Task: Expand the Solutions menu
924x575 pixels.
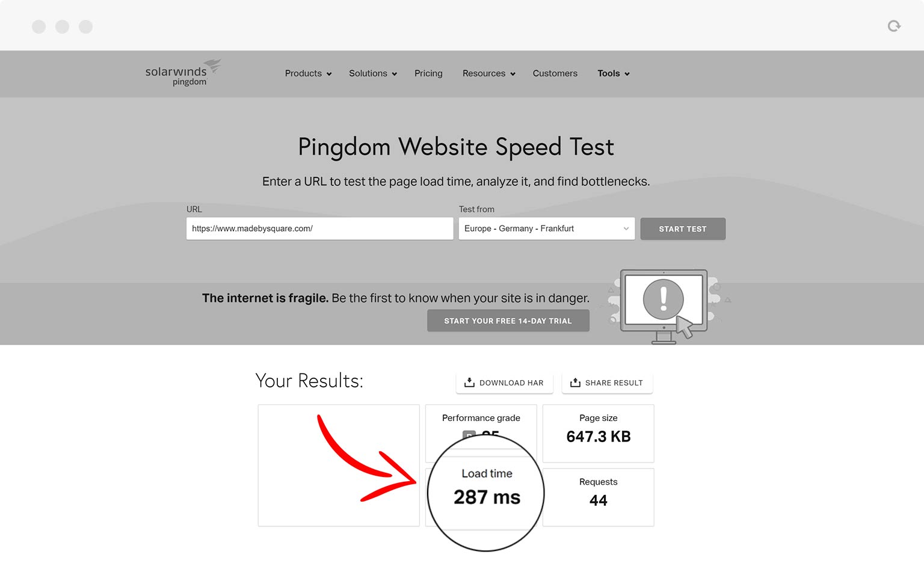Action: pos(373,73)
